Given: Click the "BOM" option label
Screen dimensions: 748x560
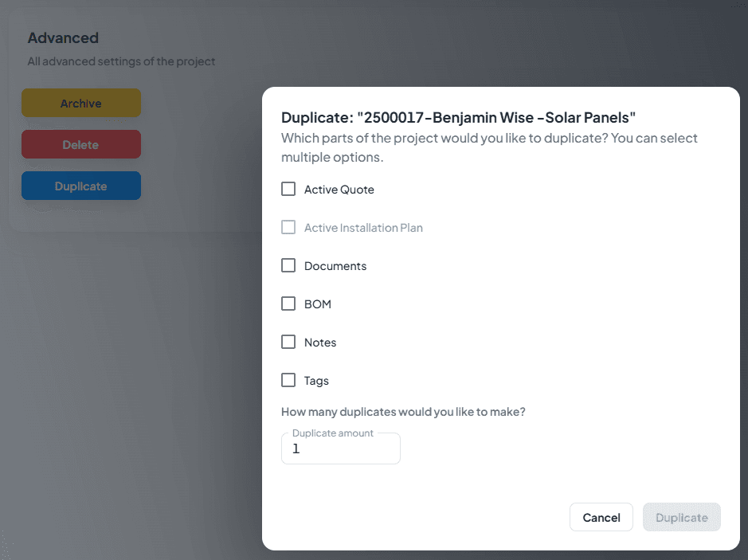Looking at the screenshot, I should click(318, 304).
